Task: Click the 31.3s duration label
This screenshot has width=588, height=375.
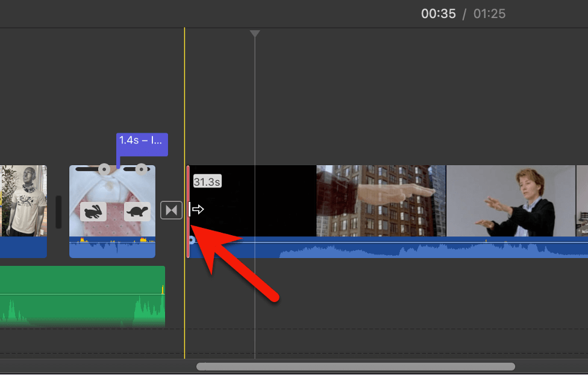Action: point(207,181)
